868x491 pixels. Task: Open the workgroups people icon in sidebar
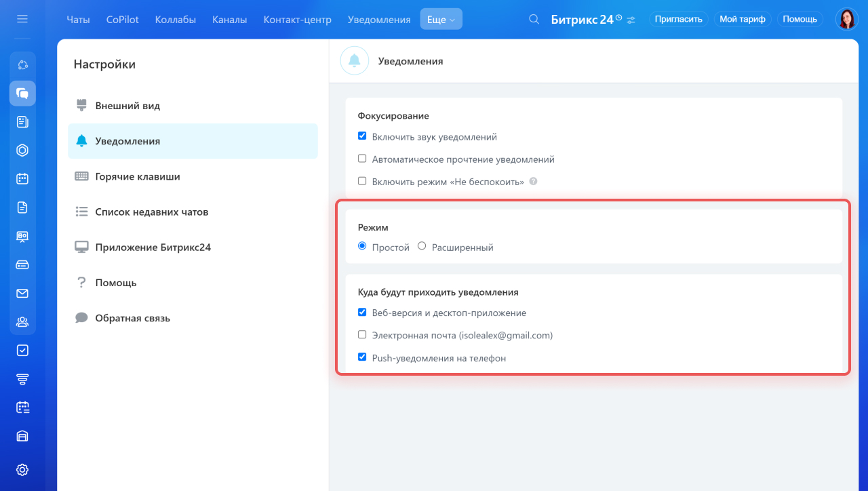pyautogui.click(x=22, y=321)
